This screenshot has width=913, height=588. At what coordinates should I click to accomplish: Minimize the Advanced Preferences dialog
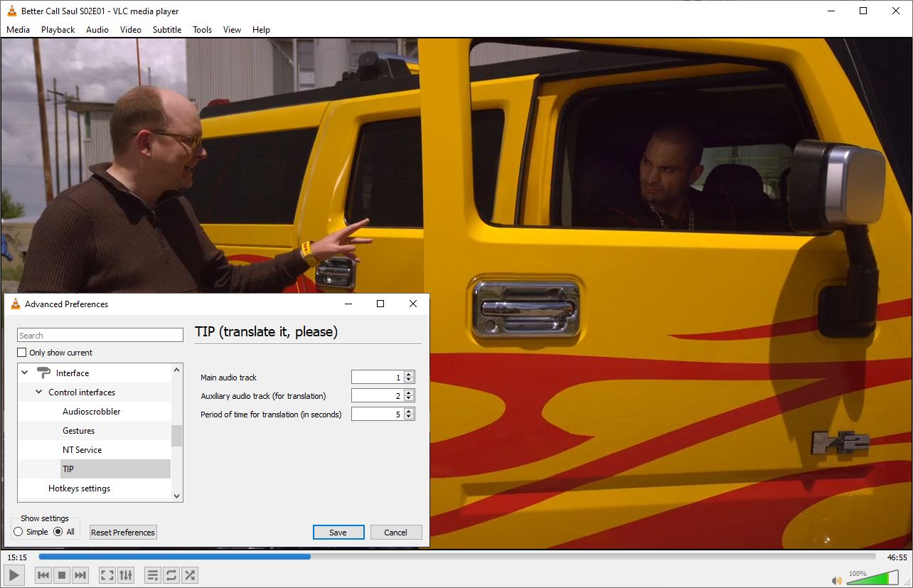[x=348, y=304]
